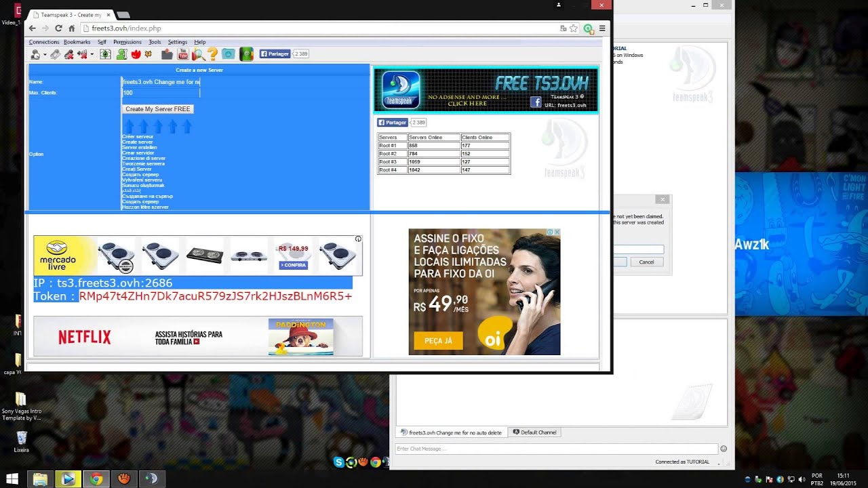Click Create My Server FREE button
The height and width of the screenshot is (488, 868).
click(x=158, y=109)
